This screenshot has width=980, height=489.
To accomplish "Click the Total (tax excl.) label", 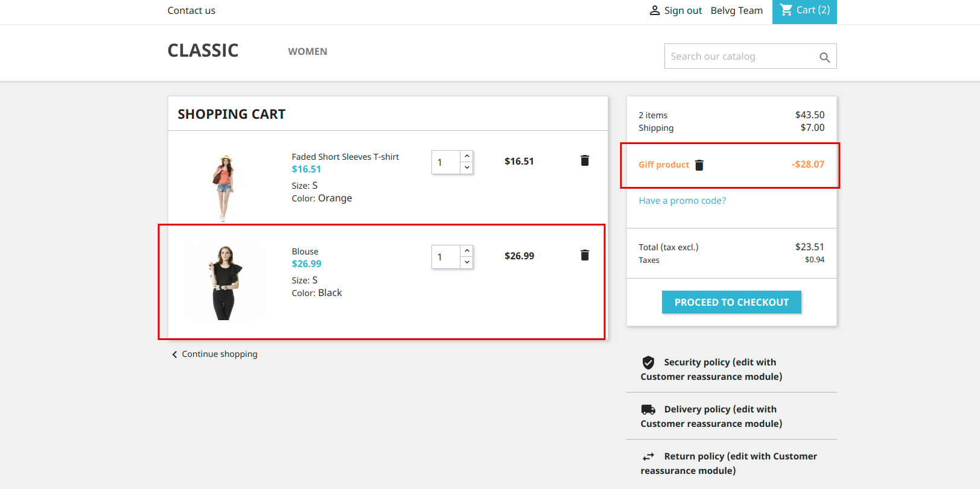I will pos(669,247).
